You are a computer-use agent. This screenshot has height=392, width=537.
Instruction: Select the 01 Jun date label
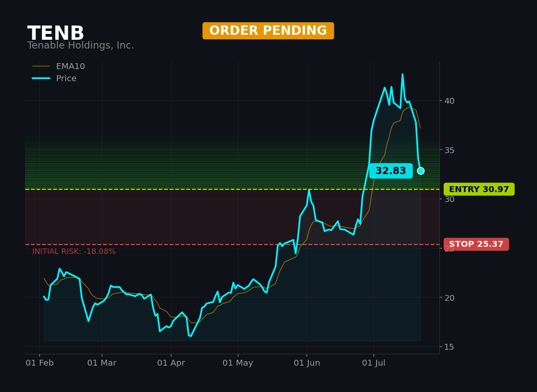click(307, 363)
